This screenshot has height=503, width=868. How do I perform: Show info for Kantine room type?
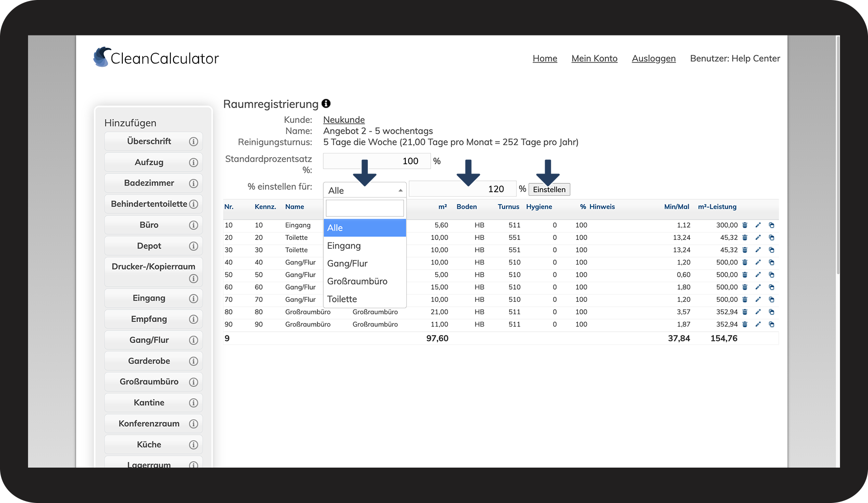click(194, 403)
